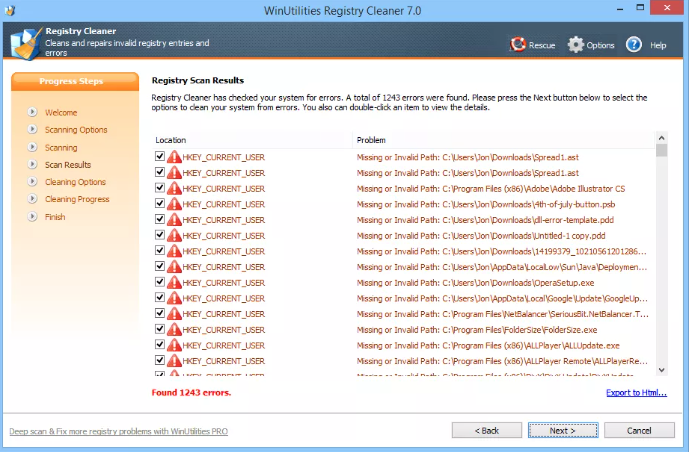Click the arrow icon beside Cleaning Progress

32,199
